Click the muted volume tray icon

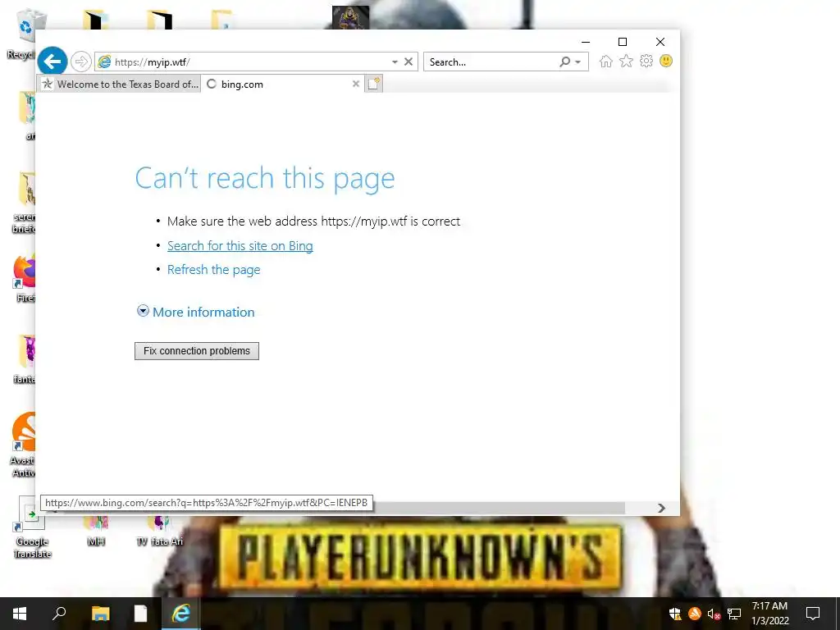(x=714, y=614)
